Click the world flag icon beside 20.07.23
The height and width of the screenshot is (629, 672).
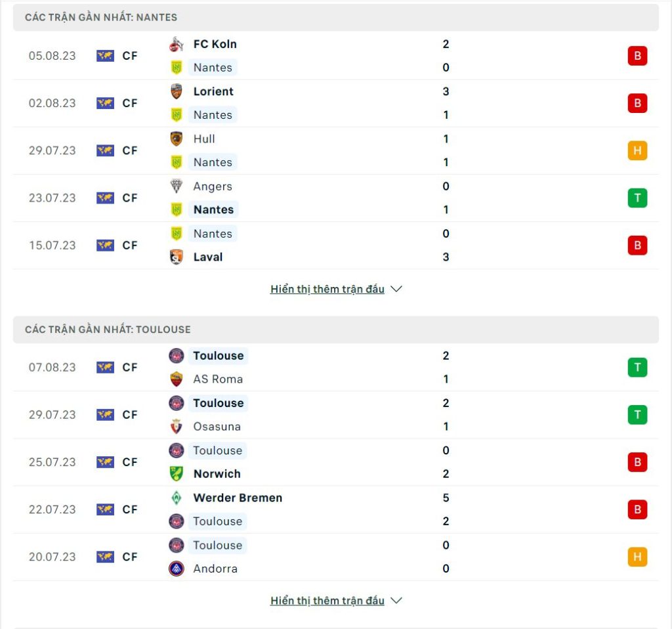point(106,557)
